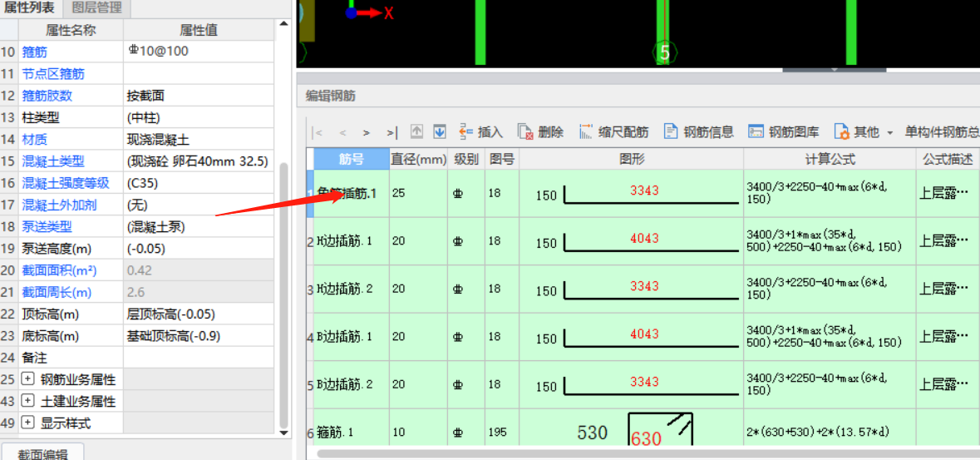
Task: Select row B边插筋.2
Action: [x=352, y=384]
